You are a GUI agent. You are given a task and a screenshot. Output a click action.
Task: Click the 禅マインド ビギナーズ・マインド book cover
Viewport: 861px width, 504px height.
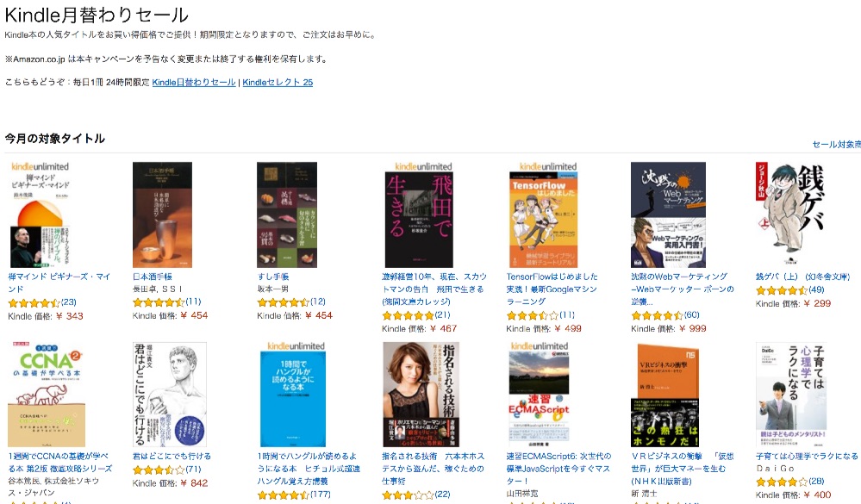coord(41,215)
